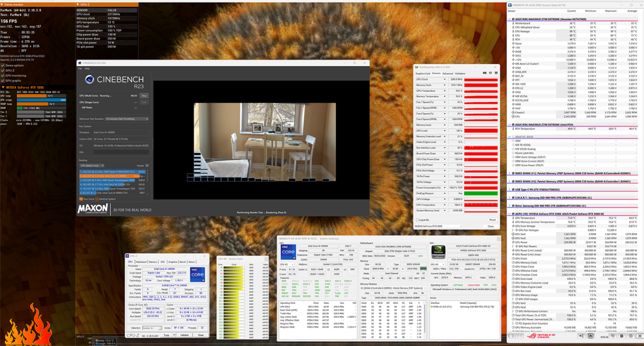Open the Socket #1 selection dropdown in CPU-Z
Image resolution: width=644 pixels, height=346 pixels.
coord(152,328)
